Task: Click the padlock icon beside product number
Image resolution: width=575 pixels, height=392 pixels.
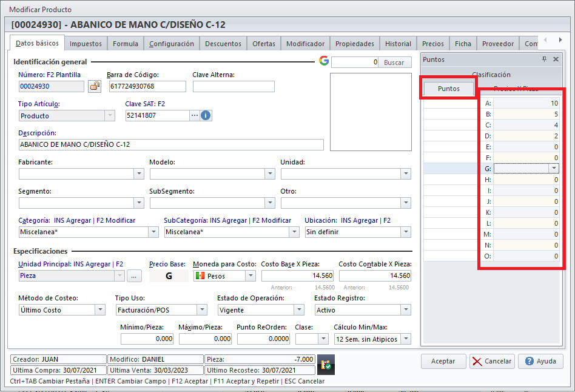Action: coord(95,86)
